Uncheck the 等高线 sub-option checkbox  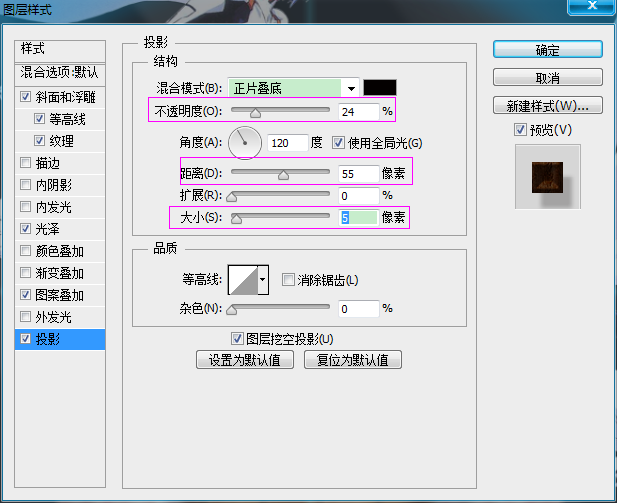tap(39, 118)
